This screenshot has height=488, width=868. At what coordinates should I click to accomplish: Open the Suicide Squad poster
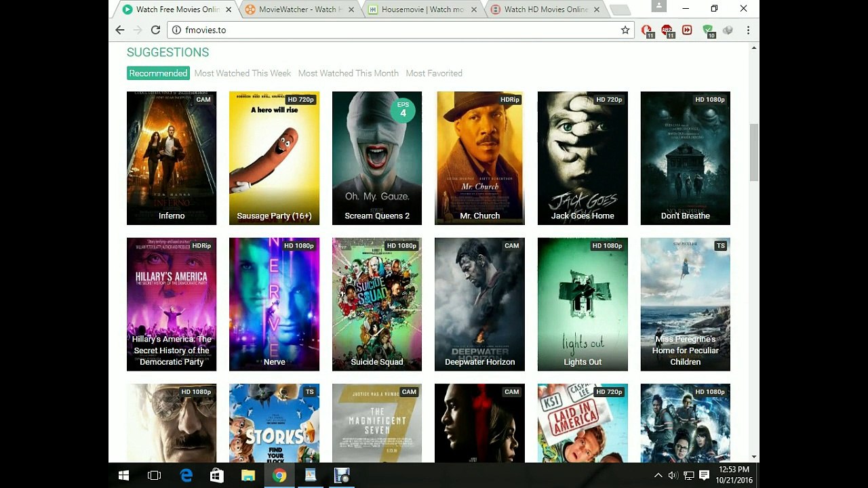(x=377, y=304)
